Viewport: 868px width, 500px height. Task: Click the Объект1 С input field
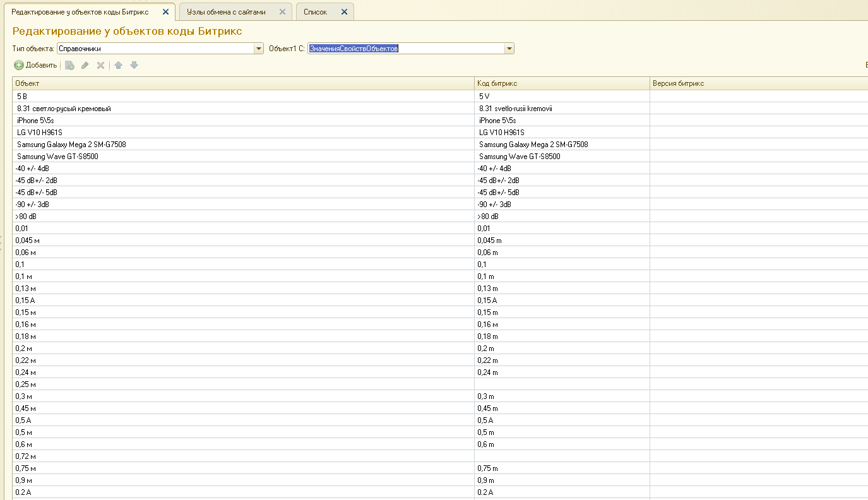405,49
